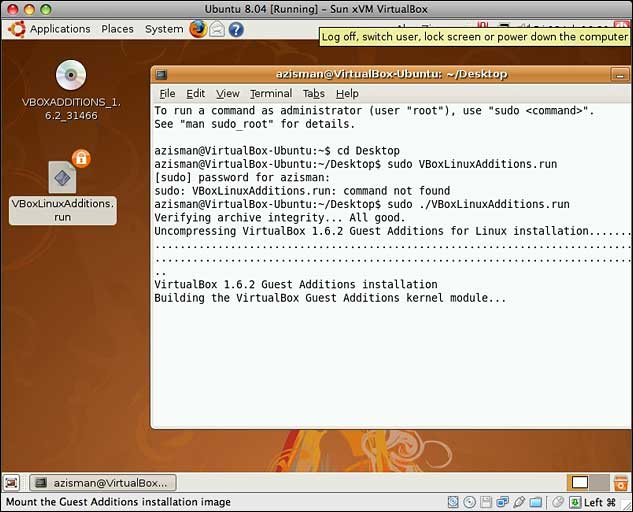Click the 'To run a command as administrator' line

[x=374, y=111]
